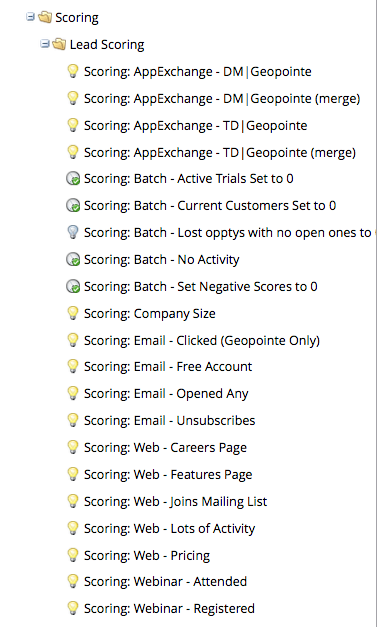The height and width of the screenshot is (627, 377).
Task: Open Scoring: Email - Free Account
Action: (x=168, y=367)
